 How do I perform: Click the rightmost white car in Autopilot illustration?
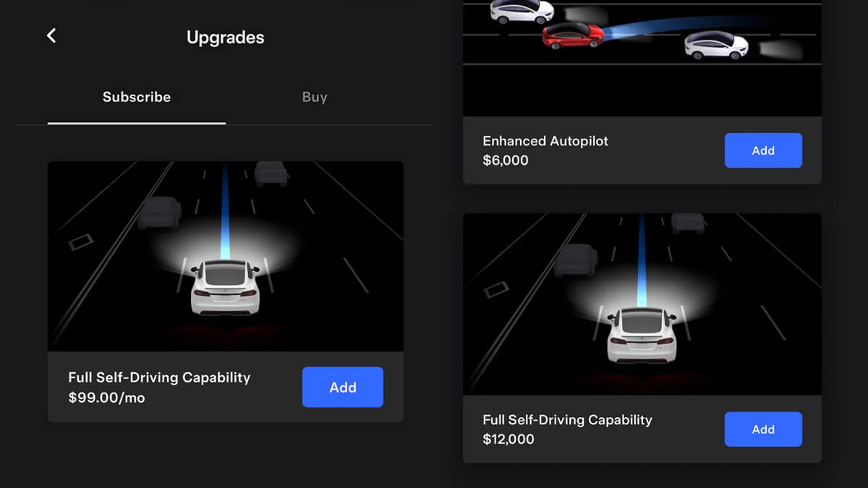(x=716, y=46)
